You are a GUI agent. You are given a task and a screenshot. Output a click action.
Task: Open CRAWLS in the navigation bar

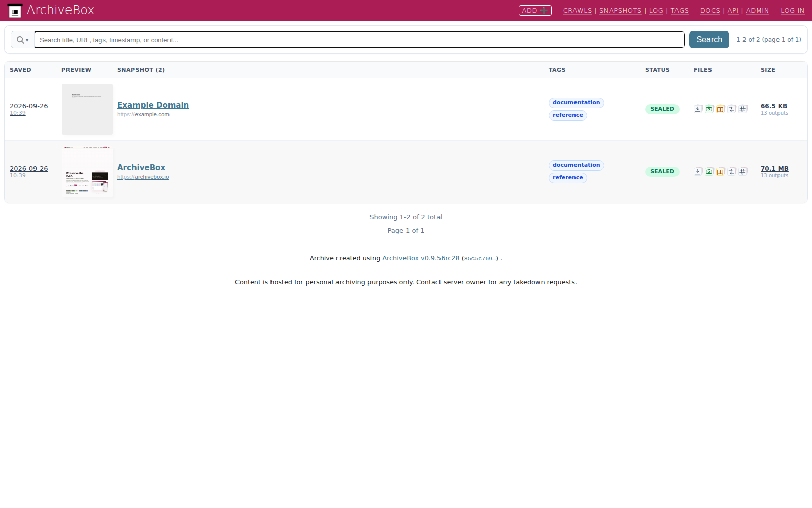[x=578, y=11]
